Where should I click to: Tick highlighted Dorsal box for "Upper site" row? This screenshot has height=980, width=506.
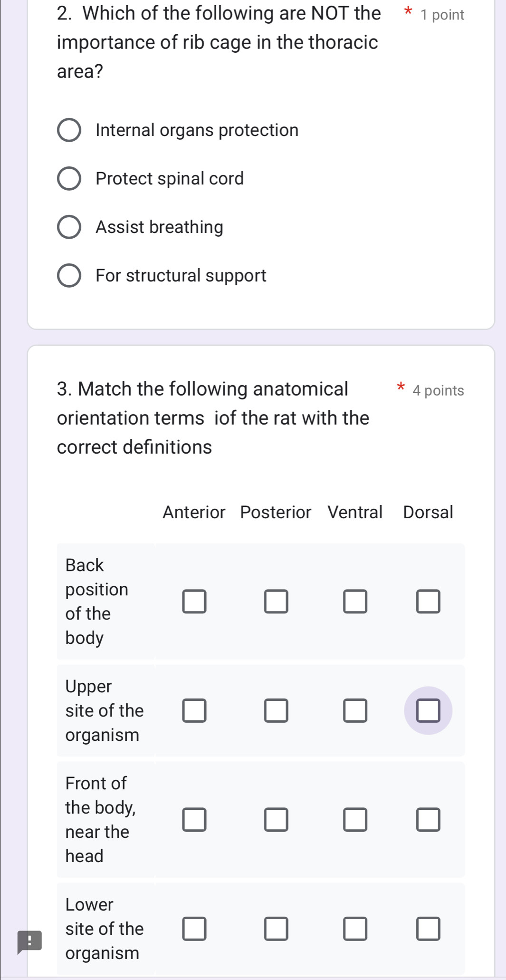(428, 710)
